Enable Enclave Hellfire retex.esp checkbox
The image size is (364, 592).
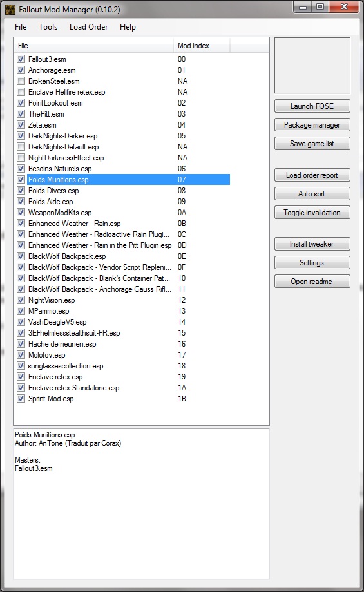[x=21, y=92]
